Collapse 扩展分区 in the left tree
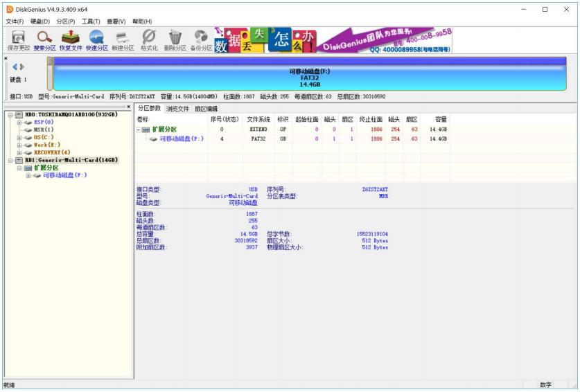This screenshot has height=392, width=580. coord(19,168)
